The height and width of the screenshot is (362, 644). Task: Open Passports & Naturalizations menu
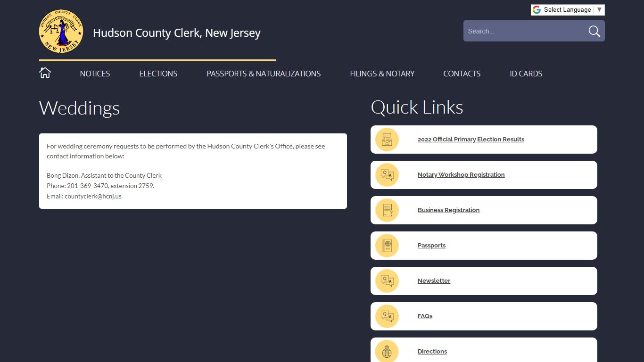click(264, 74)
